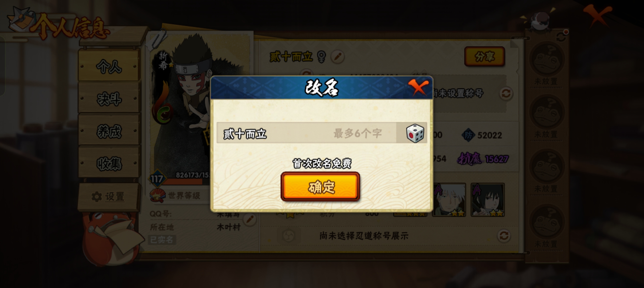This screenshot has width=644, height=288.
Task: Open the 收集 tab
Action: pyautogui.click(x=108, y=164)
